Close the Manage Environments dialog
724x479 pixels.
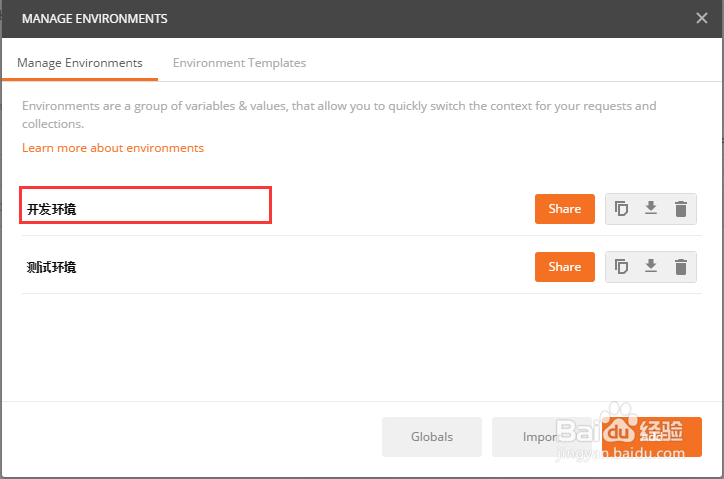point(702,18)
